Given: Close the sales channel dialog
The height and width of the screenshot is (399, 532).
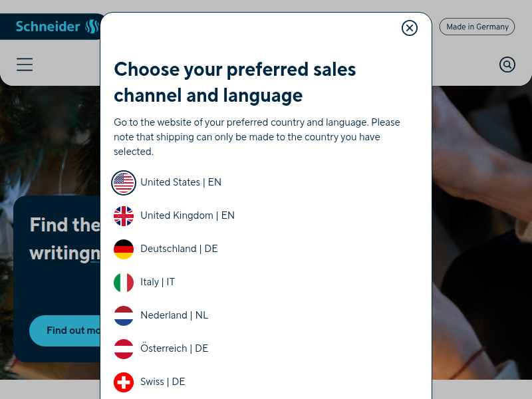Looking at the screenshot, I should pos(410,28).
